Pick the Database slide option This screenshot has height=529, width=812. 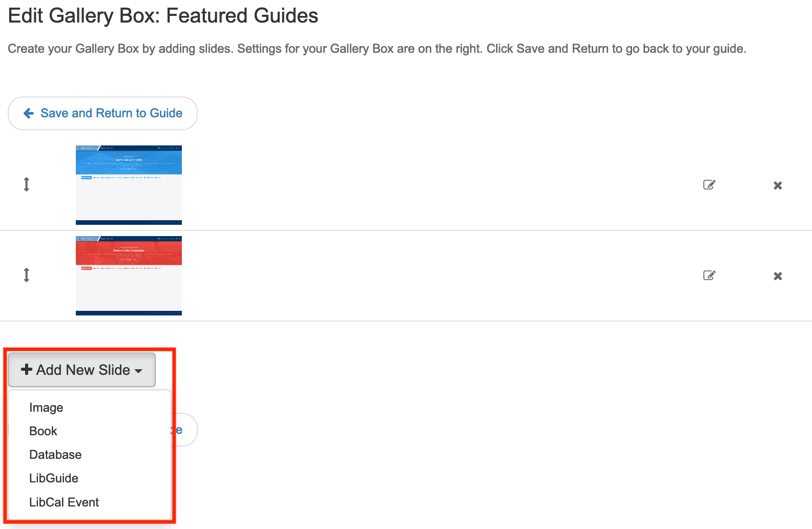[55, 455]
